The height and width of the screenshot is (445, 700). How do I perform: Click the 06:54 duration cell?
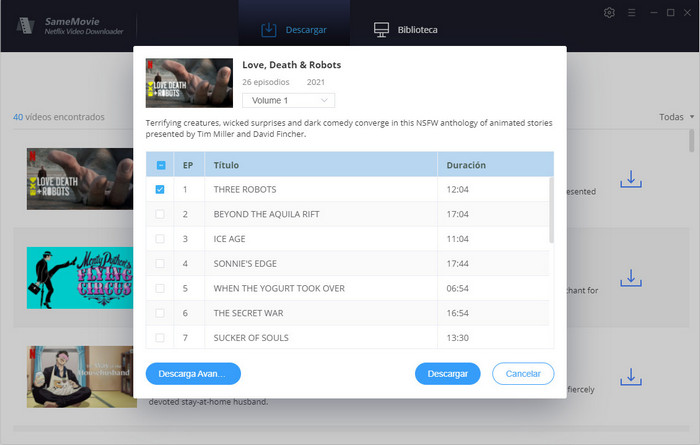point(458,288)
